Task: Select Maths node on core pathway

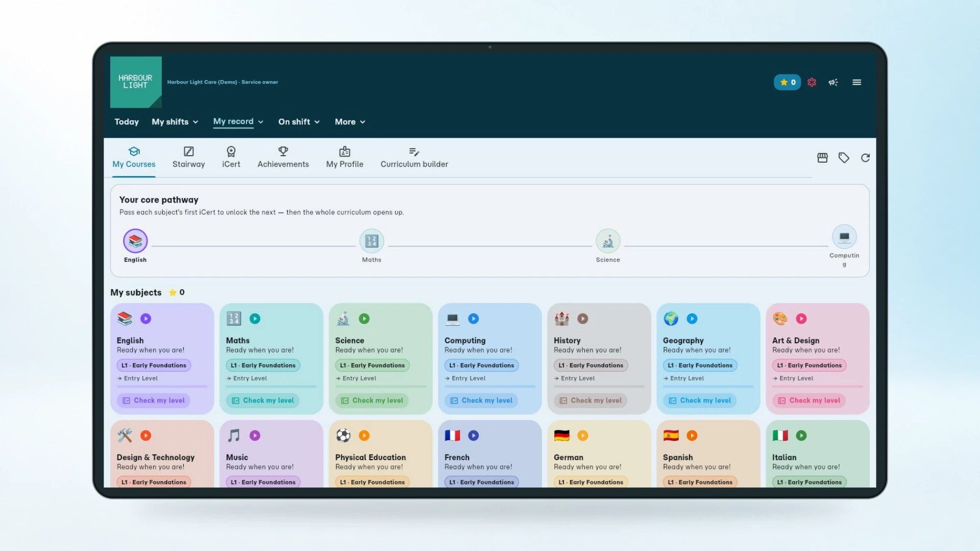Action: 372,241
